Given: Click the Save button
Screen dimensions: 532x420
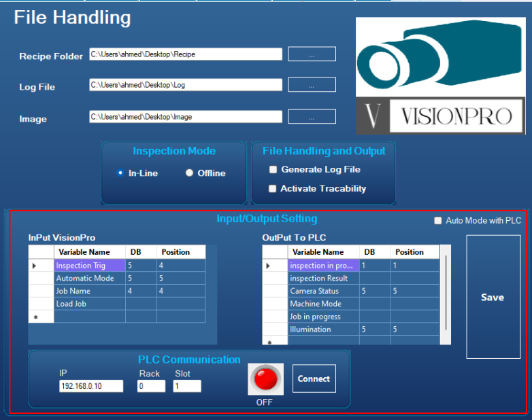Looking at the screenshot, I should point(493,297).
